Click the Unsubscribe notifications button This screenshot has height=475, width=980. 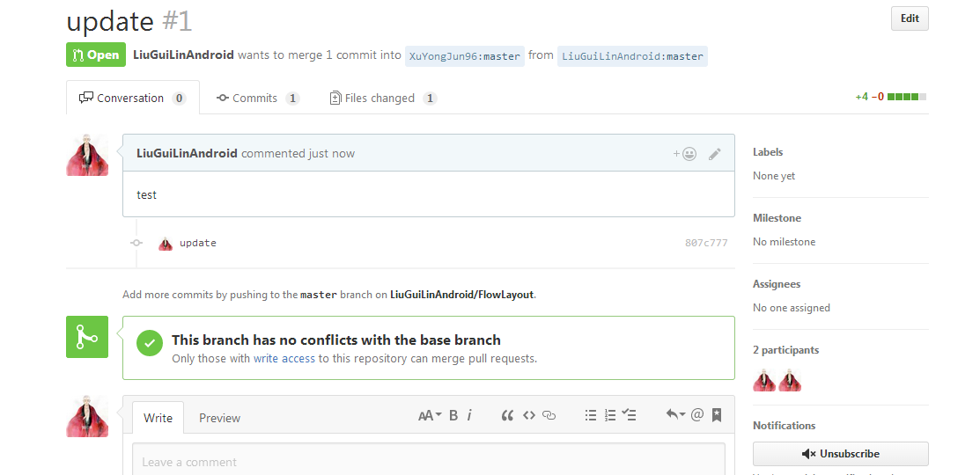coord(841,454)
